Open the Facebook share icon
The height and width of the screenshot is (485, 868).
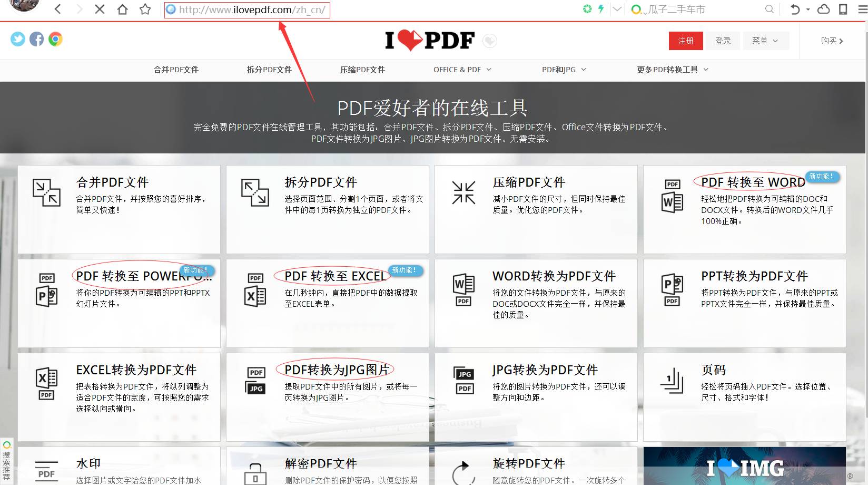[x=36, y=39]
